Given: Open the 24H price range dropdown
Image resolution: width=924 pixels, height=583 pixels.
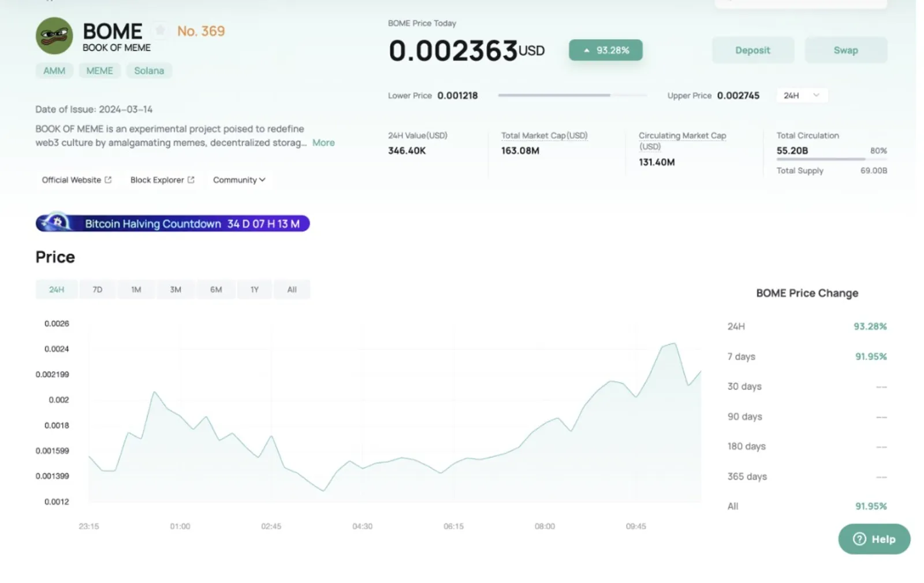Looking at the screenshot, I should 802,95.
